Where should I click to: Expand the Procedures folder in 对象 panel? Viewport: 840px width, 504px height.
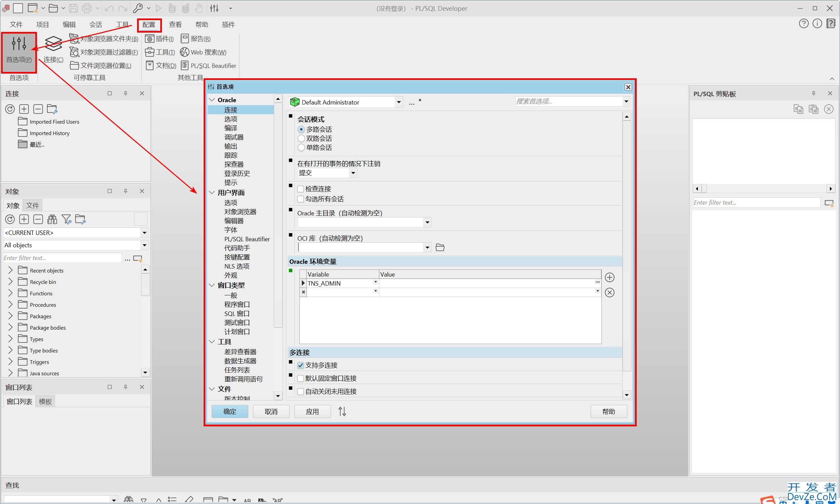(x=10, y=305)
